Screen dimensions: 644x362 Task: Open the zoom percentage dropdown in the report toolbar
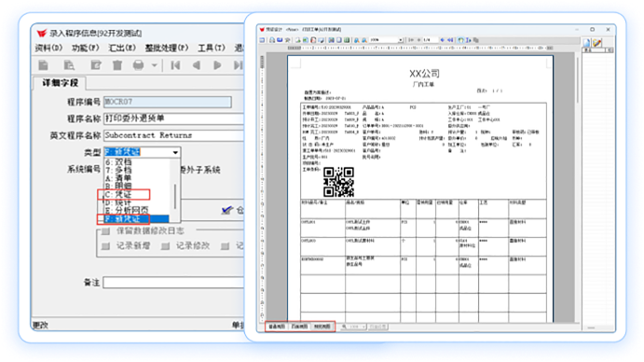pos(400,40)
